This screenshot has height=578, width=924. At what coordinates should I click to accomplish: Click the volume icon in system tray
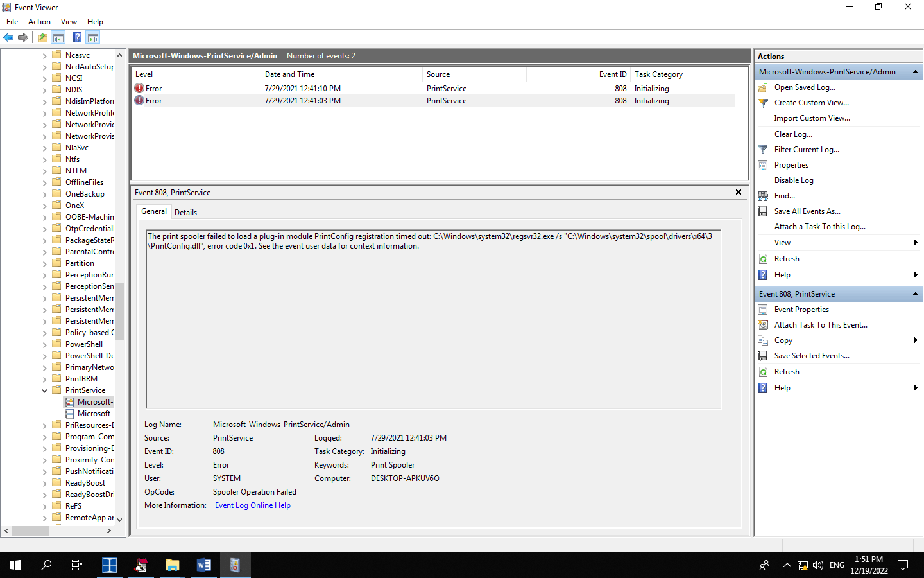tap(817, 565)
